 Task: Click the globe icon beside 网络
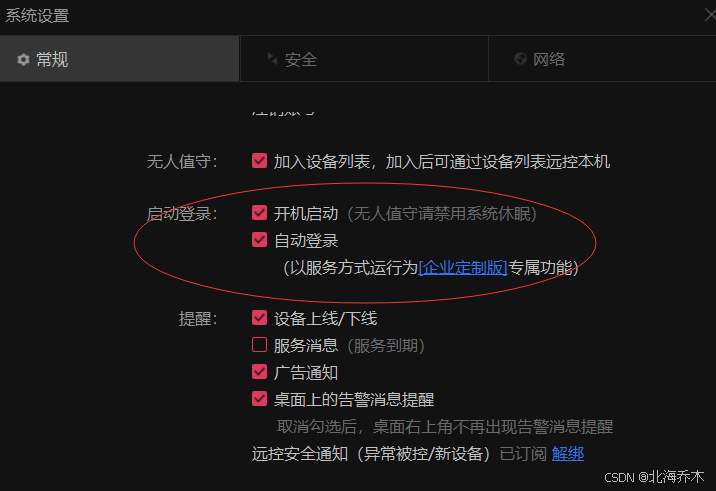click(x=520, y=58)
